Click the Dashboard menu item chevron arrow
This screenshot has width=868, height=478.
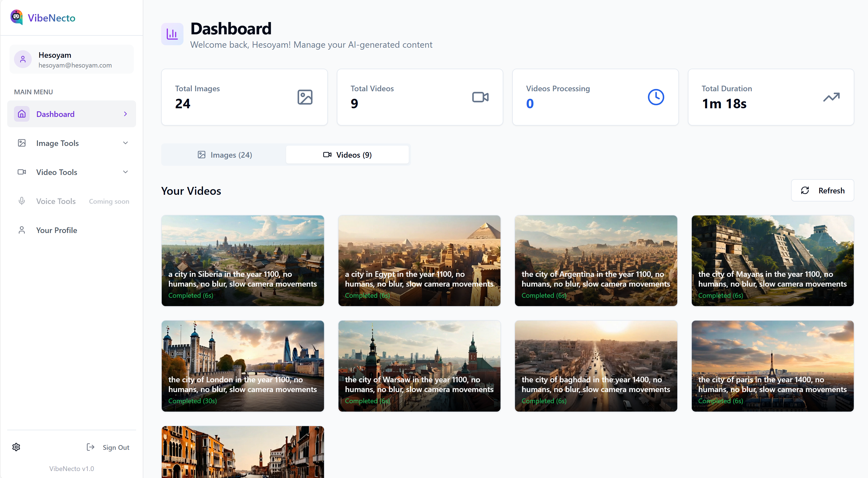coord(125,114)
